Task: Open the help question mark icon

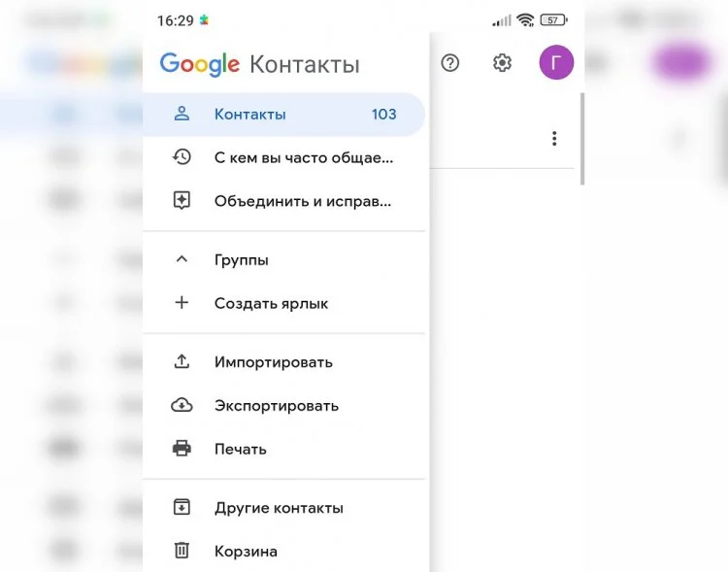Action: (x=449, y=63)
